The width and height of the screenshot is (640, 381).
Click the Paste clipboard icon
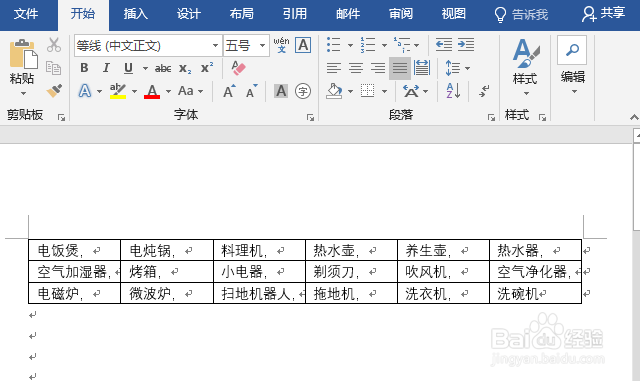[23, 54]
